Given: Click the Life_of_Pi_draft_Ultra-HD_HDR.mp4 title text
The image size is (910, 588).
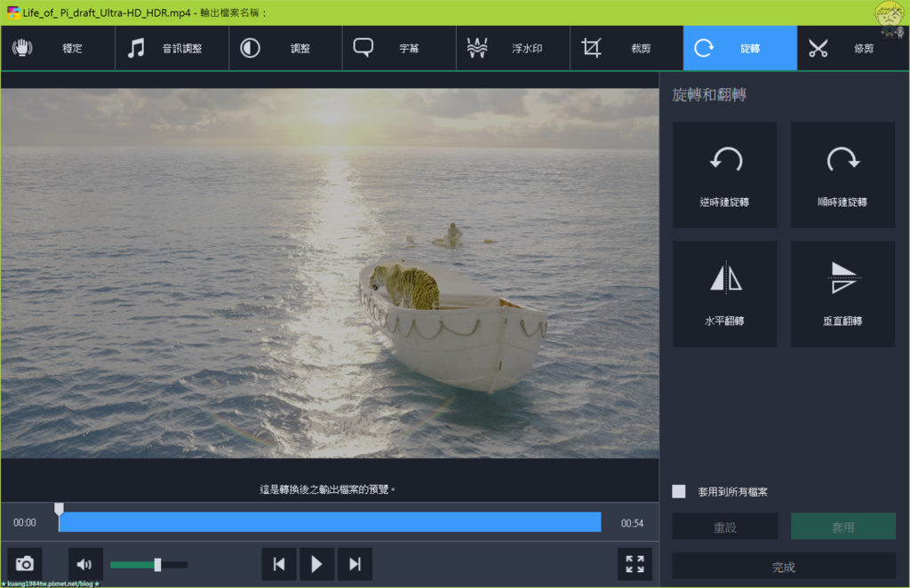Looking at the screenshot, I should [x=107, y=12].
